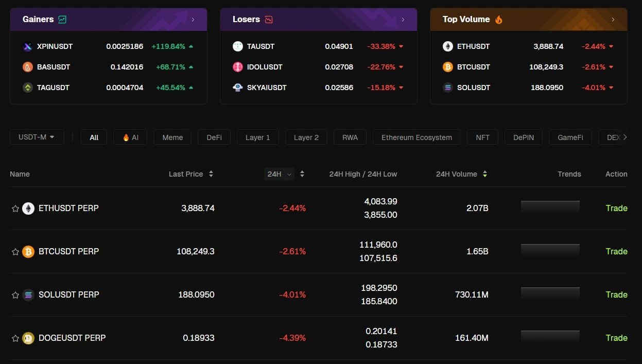Toggle favorite star for DOGEUSDT PERP
The width and height of the screenshot is (642, 364).
15,338
